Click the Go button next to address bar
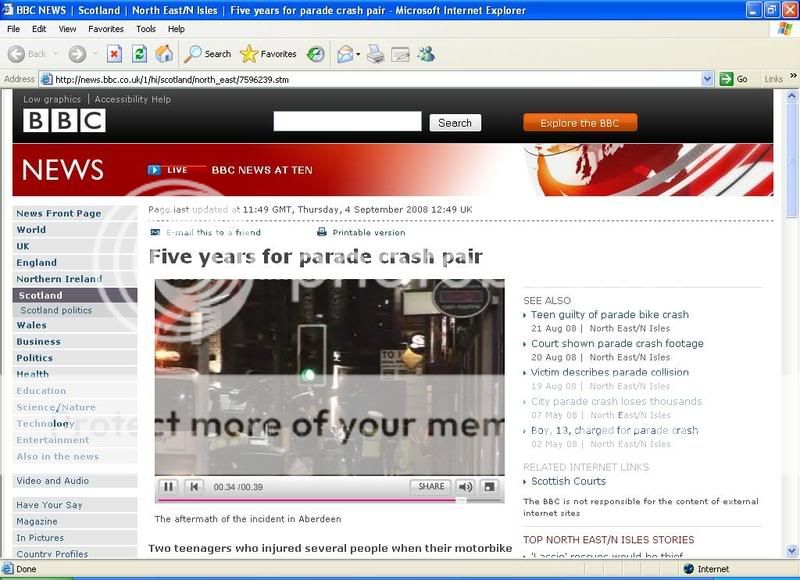Screen dimensions: 800x580 [x=734, y=79]
